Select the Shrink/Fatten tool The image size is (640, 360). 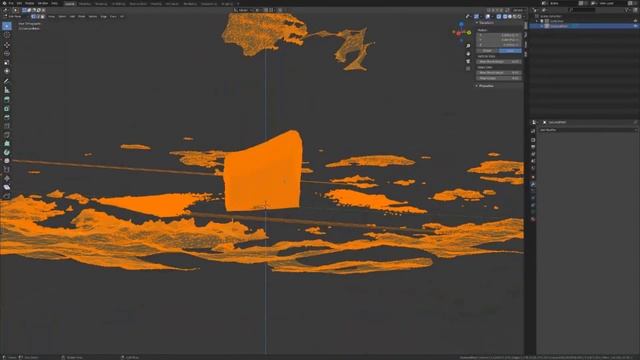tap(7, 178)
